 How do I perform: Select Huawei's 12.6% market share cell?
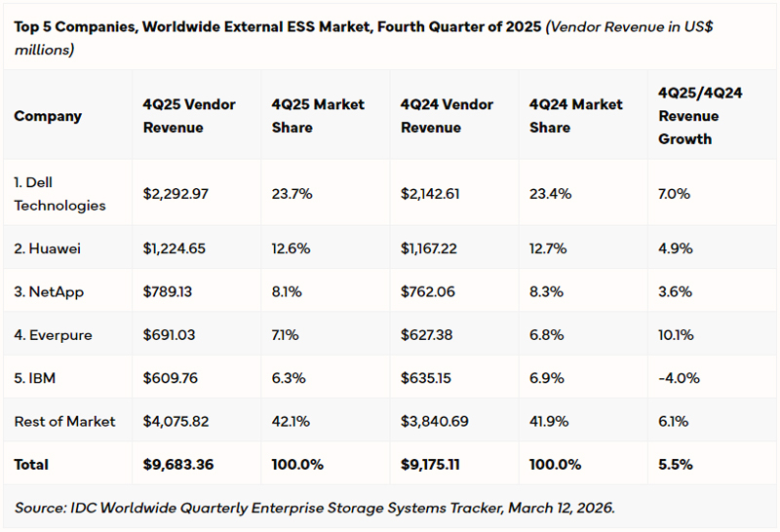click(291, 248)
